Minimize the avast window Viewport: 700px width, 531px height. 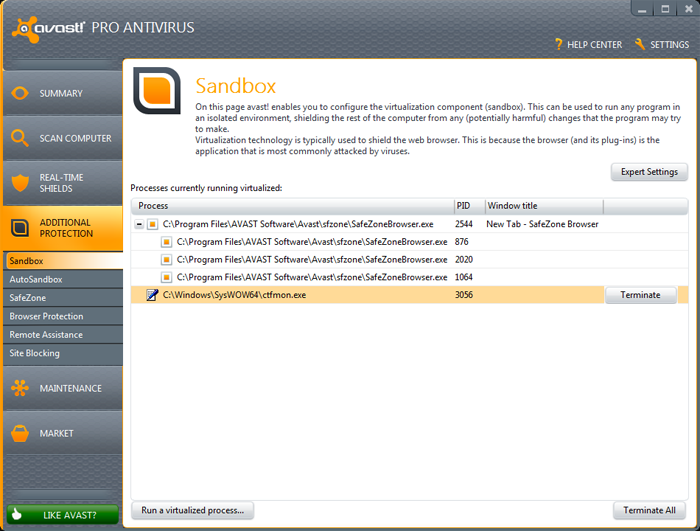coord(642,8)
